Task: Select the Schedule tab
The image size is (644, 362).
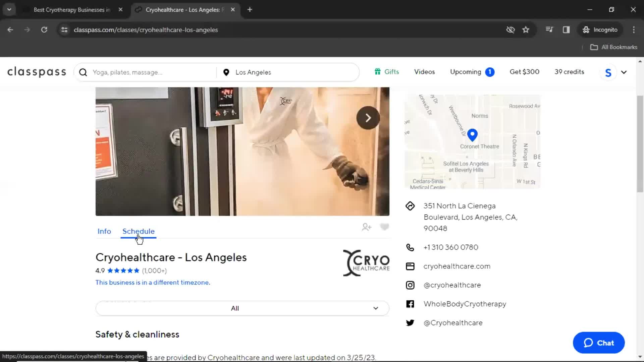Action: point(139,231)
